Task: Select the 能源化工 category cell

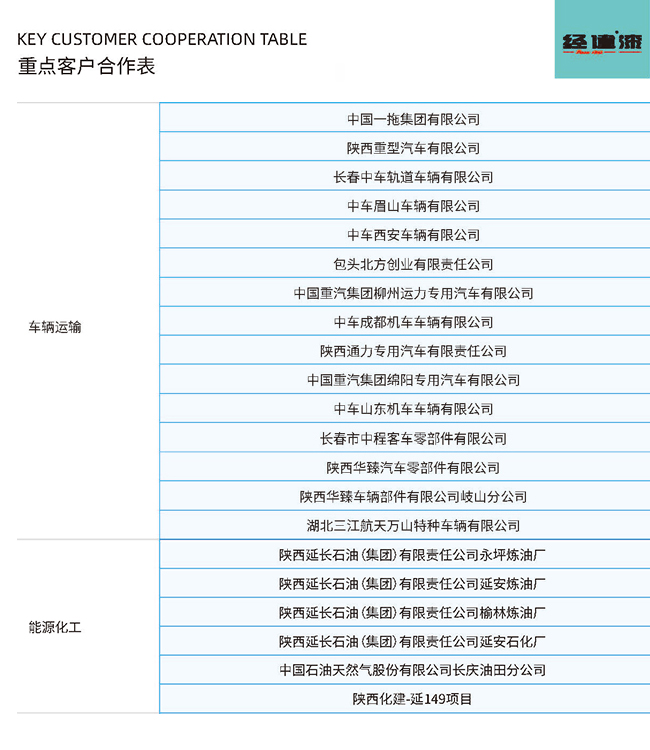Action: pos(55,628)
